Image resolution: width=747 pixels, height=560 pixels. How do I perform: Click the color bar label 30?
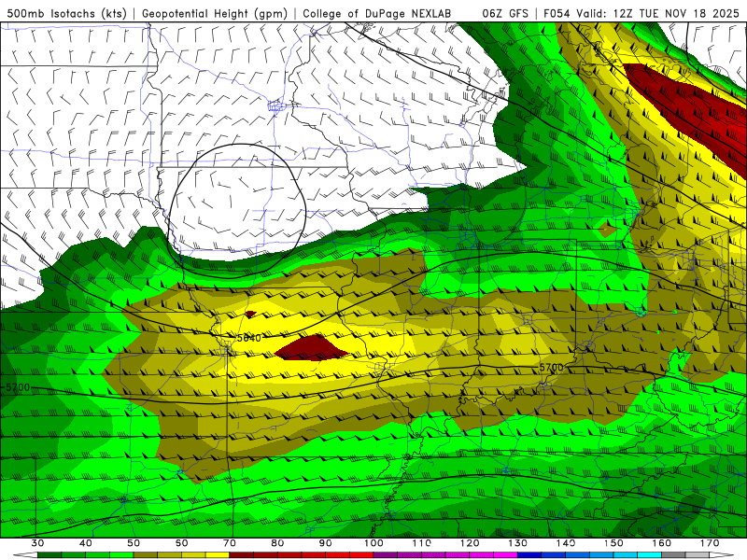point(37,543)
